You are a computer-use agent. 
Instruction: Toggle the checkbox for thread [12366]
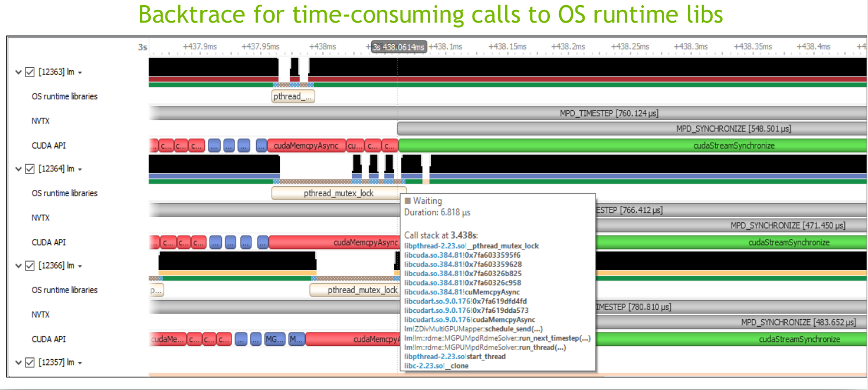30,266
